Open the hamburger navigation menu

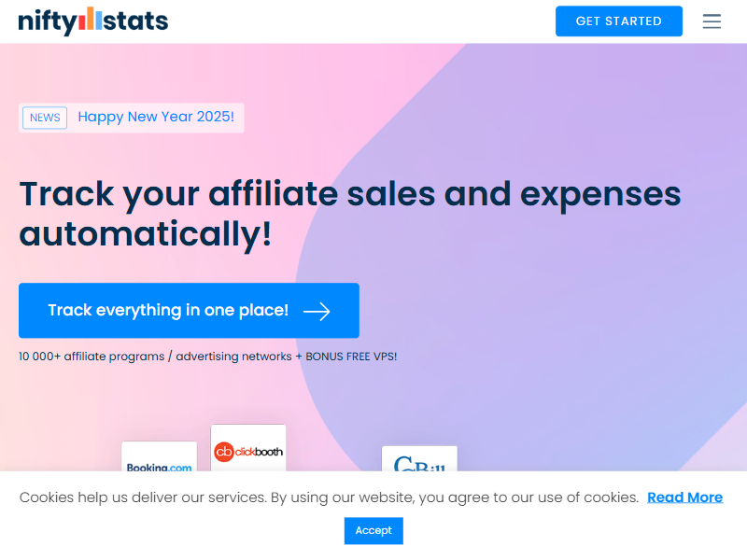tap(712, 21)
